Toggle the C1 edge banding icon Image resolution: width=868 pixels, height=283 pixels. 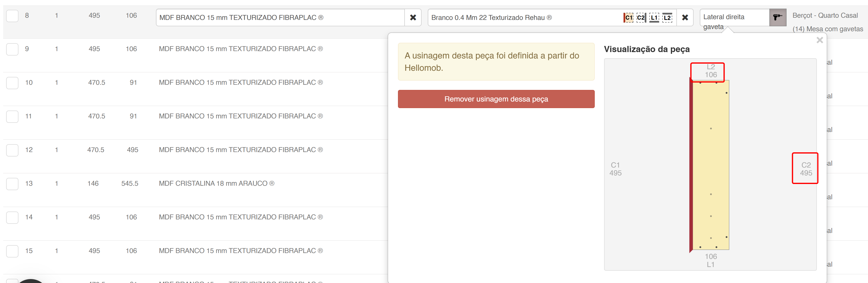tap(628, 17)
